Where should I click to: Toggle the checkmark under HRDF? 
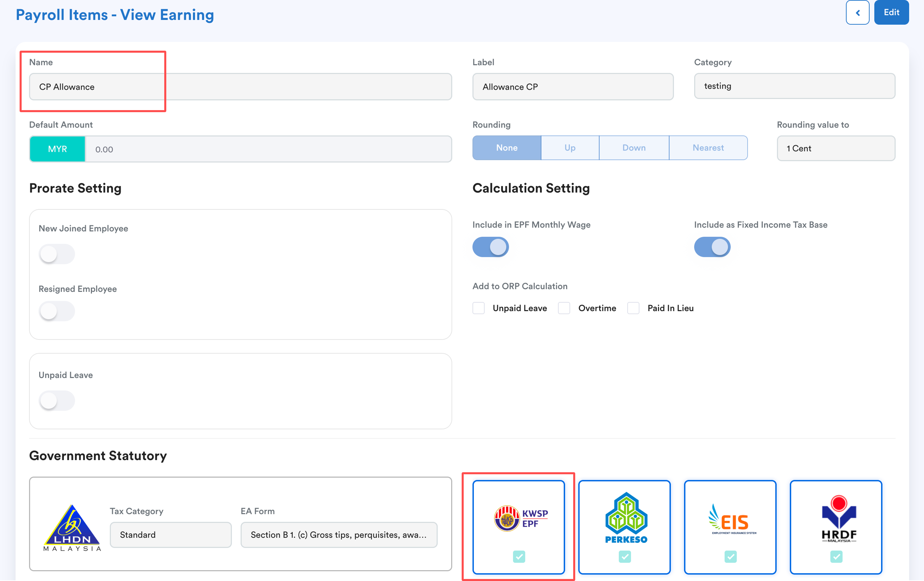tap(836, 556)
